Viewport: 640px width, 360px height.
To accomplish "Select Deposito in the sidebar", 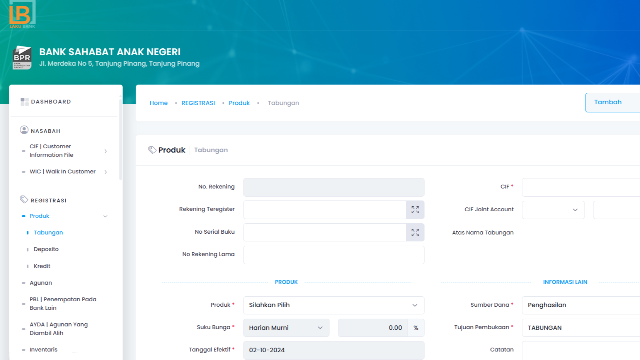I will (x=46, y=249).
